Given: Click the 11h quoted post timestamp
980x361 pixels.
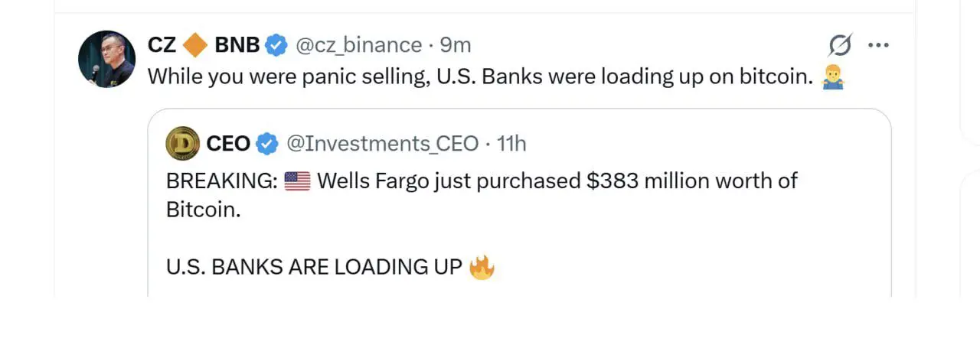Looking at the screenshot, I should tap(511, 143).
